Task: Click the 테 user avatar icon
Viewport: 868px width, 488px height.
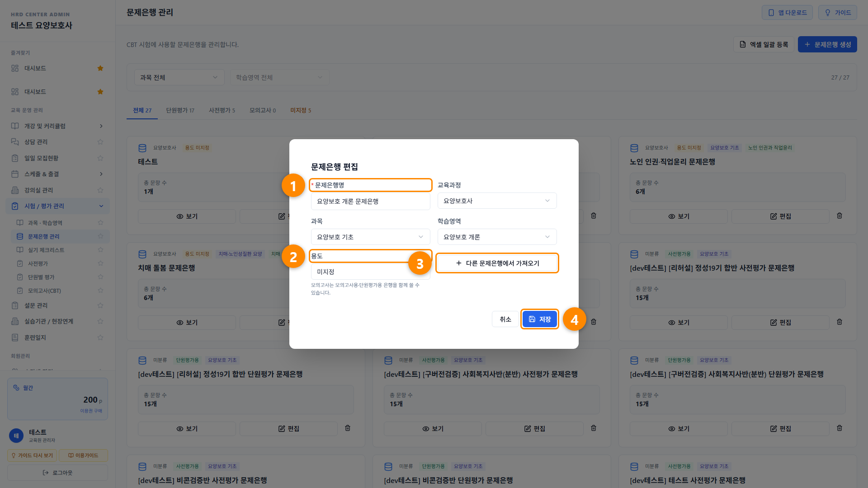Action: pos(16,436)
